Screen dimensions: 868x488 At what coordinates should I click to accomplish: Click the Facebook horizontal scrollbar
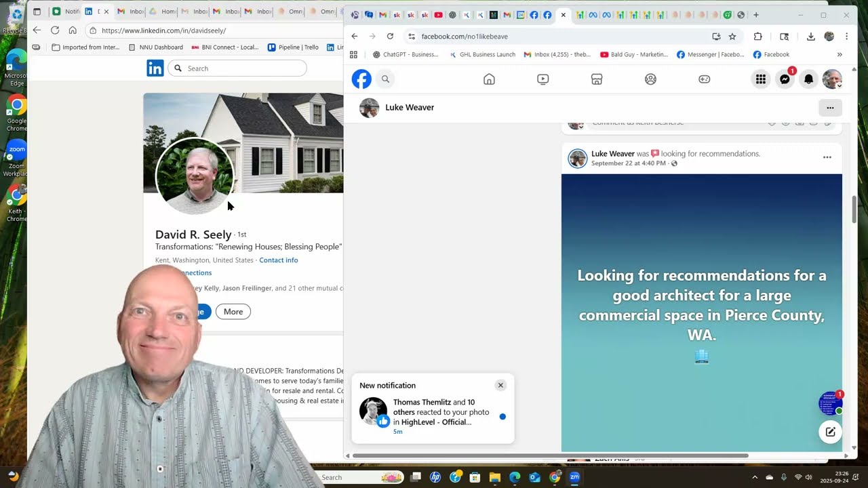coord(550,455)
